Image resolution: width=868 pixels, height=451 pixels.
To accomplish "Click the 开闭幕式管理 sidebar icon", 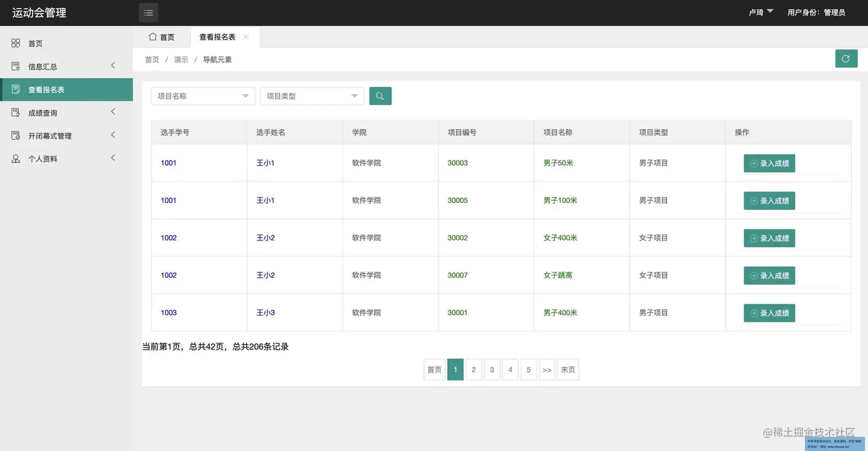I will tap(15, 135).
